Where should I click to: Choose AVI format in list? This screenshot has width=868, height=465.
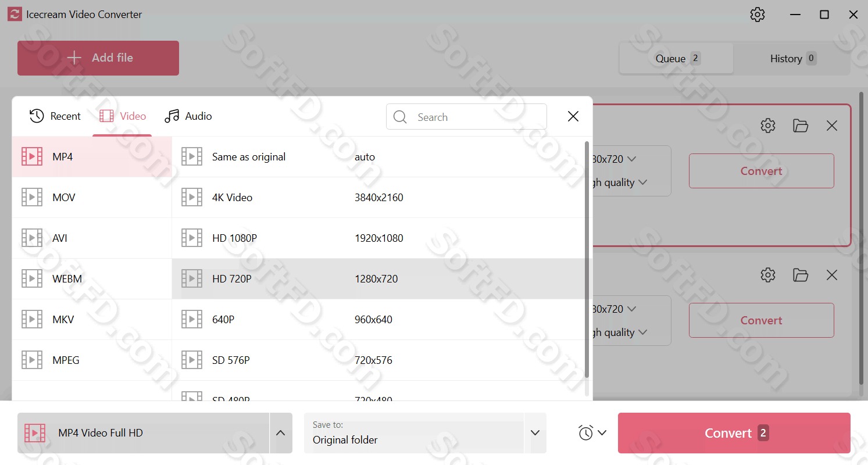coord(92,238)
